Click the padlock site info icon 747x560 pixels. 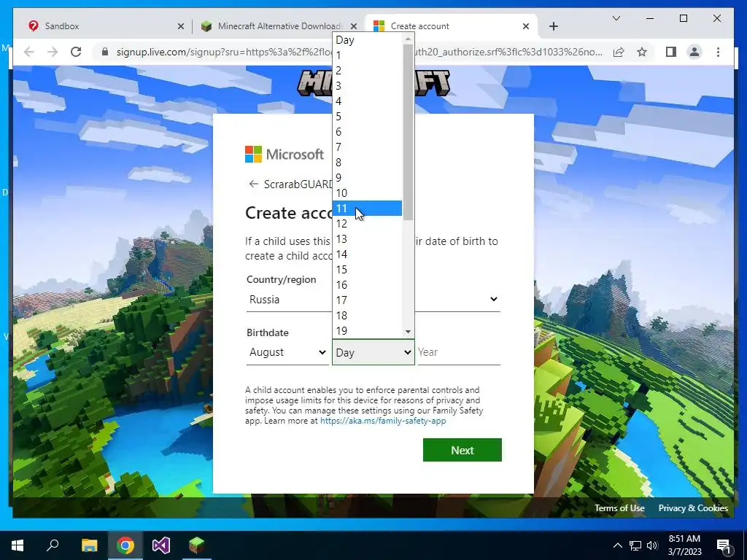pyautogui.click(x=105, y=52)
